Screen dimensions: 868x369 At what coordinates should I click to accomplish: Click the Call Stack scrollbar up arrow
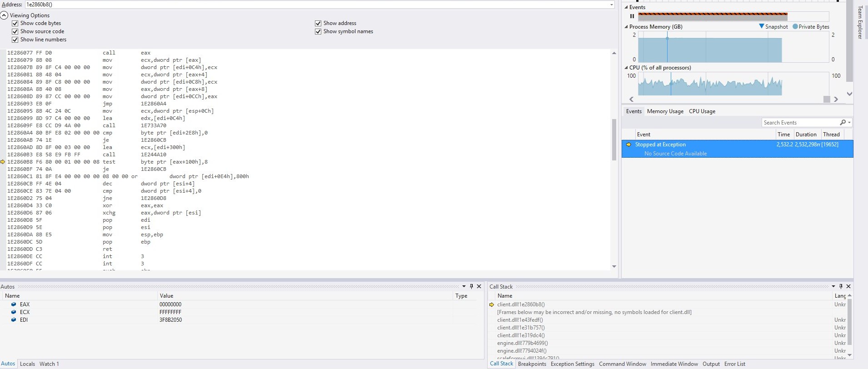849,296
